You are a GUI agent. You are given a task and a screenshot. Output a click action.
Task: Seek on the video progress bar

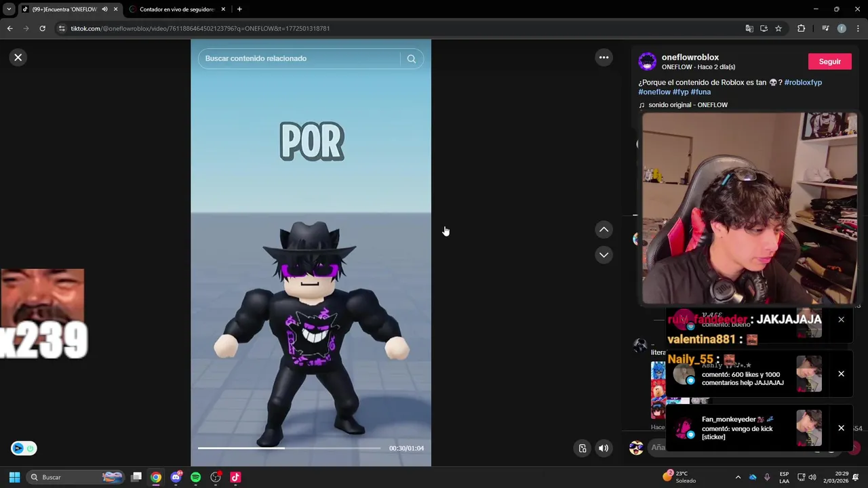289,448
